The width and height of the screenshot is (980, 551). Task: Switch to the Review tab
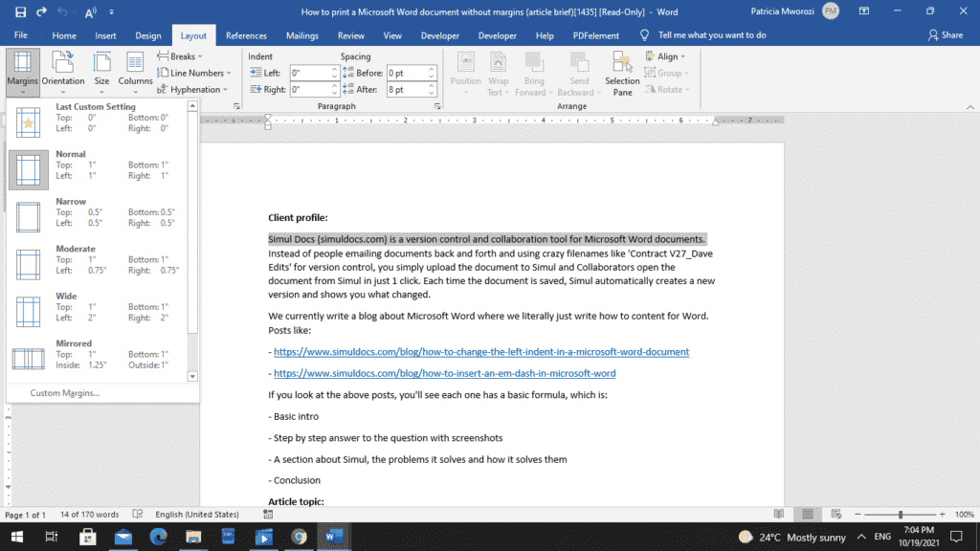pos(350,35)
